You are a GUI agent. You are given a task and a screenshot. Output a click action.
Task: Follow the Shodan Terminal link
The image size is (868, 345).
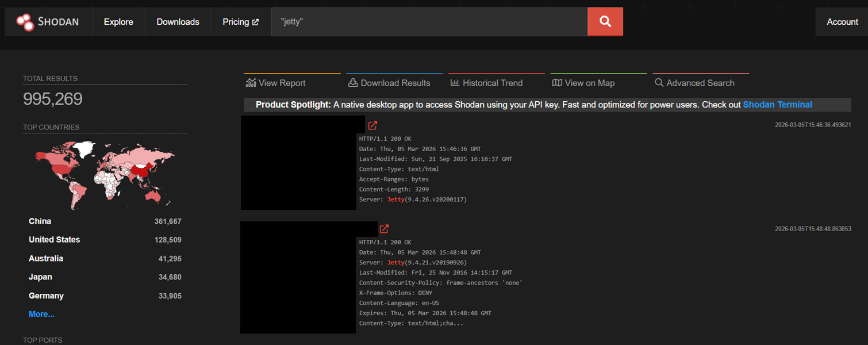tap(777, 105)
